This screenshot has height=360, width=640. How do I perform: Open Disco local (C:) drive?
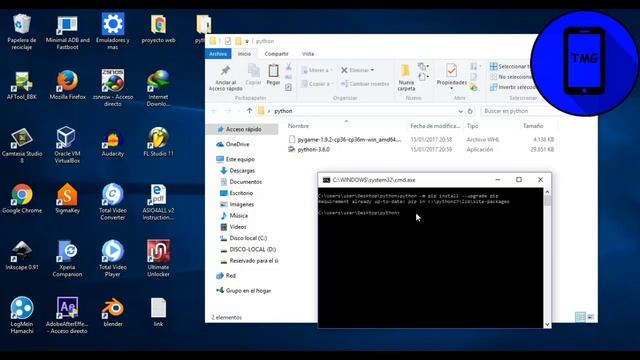pyautogui.click(x=243, y=238)
